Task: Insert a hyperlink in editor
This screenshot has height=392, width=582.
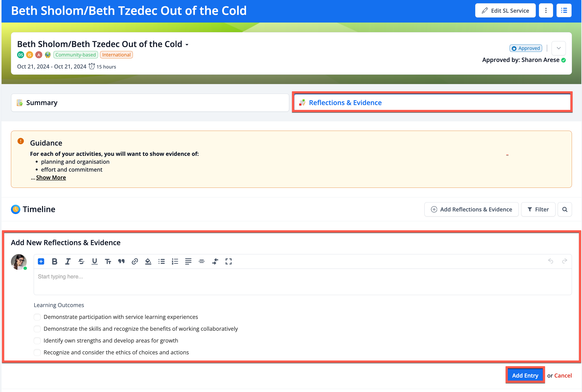Action: [x=135, y=262]
